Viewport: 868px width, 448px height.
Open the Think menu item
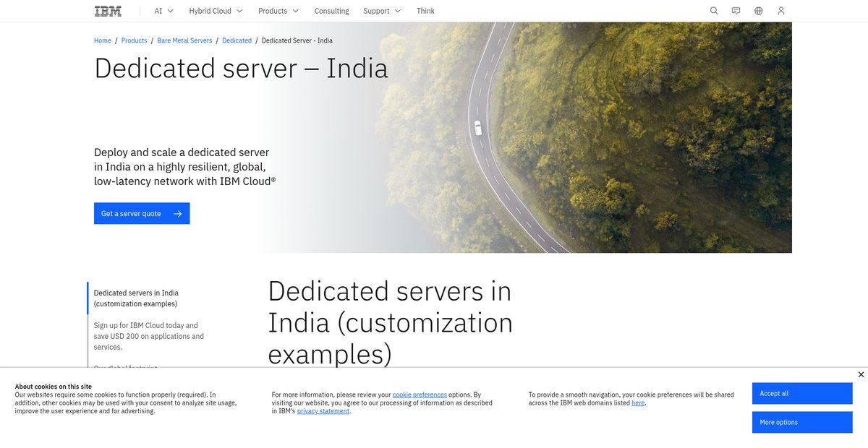click(x=425, y=11)
